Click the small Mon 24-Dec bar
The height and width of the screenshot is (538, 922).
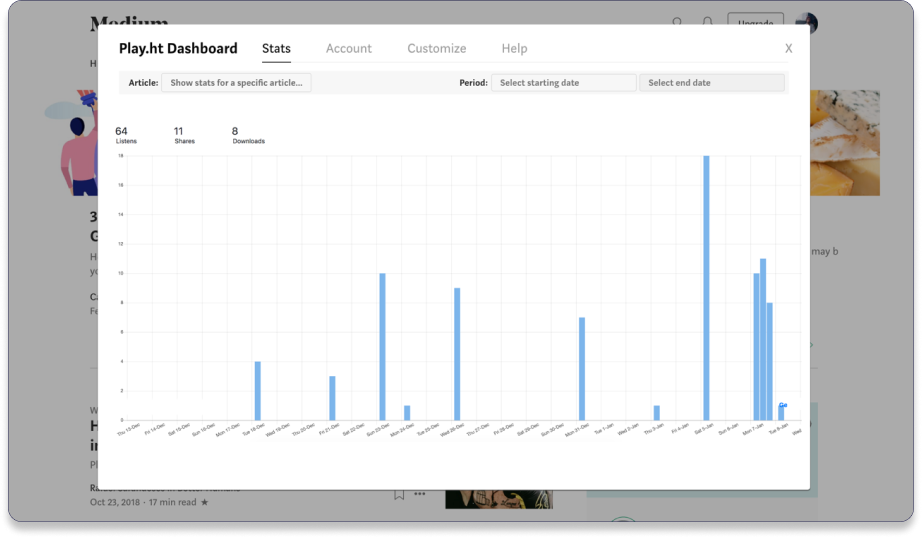407,413
